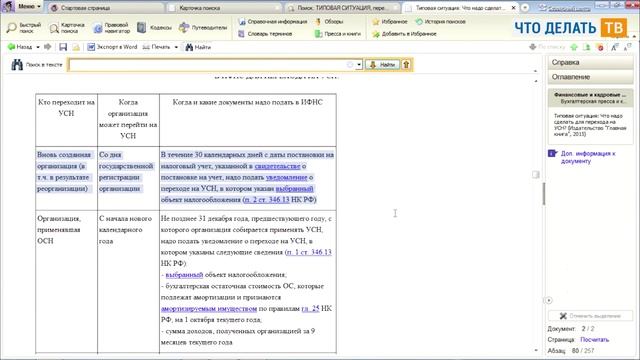Click Отменить выделение button

pyautogui.click(x=591, y=316)
